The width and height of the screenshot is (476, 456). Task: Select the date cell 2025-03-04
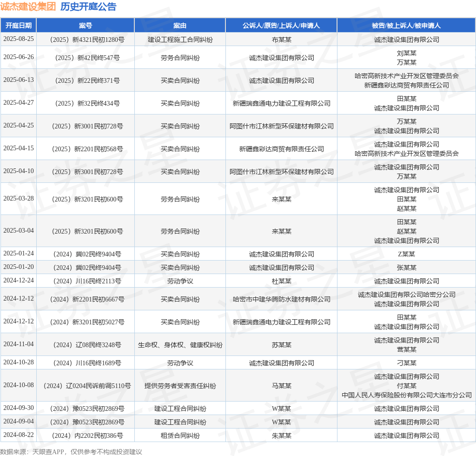(x=19, y=231)
